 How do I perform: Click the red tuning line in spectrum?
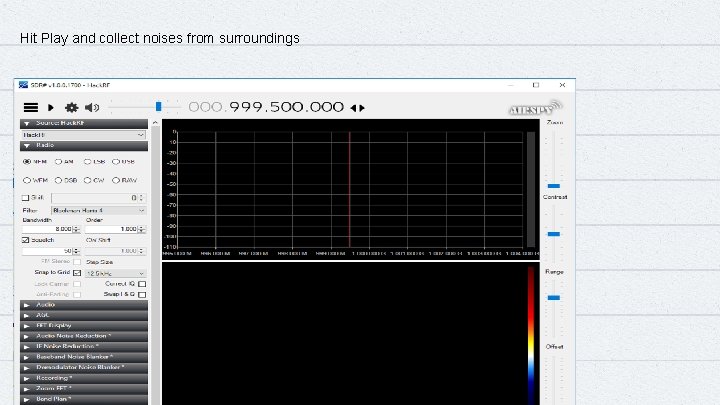click(x=349, y=189)
